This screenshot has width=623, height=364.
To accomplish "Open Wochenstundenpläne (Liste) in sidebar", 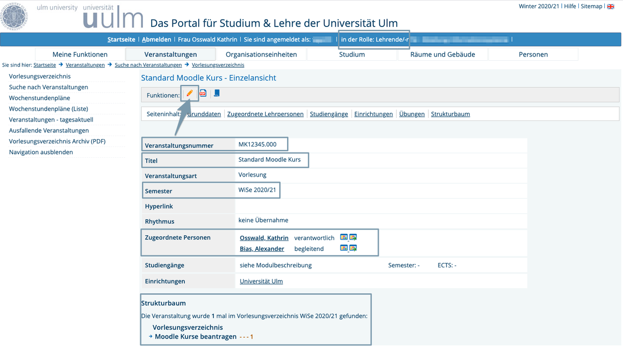I will pyautogui.click(x=49, y=109).
